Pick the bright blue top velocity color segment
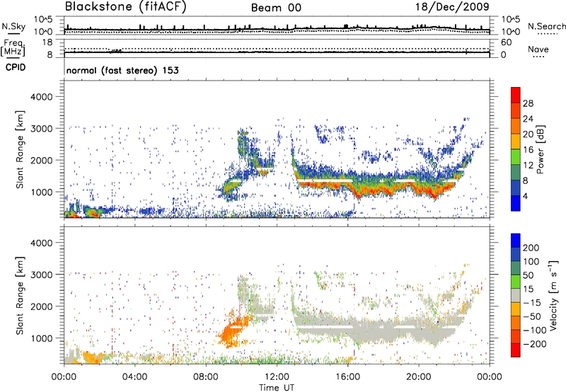 click(516, 241)
